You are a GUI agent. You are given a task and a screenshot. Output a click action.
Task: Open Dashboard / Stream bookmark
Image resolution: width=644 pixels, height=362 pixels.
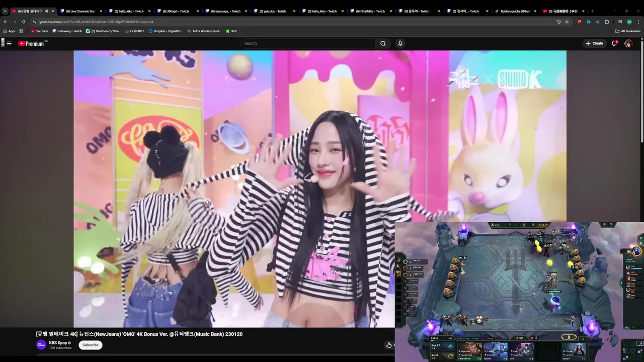coord(103,31)
